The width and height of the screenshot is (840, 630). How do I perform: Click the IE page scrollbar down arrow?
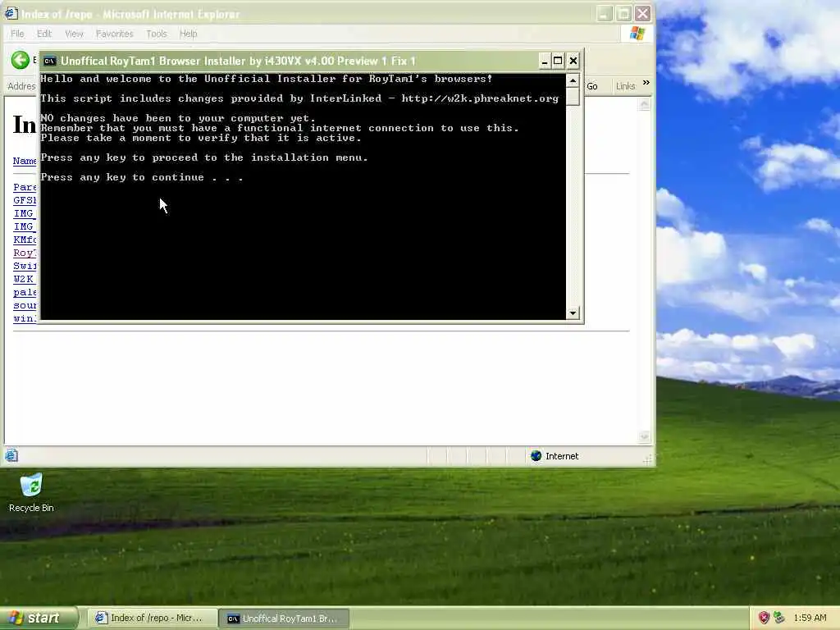(645, 437)
